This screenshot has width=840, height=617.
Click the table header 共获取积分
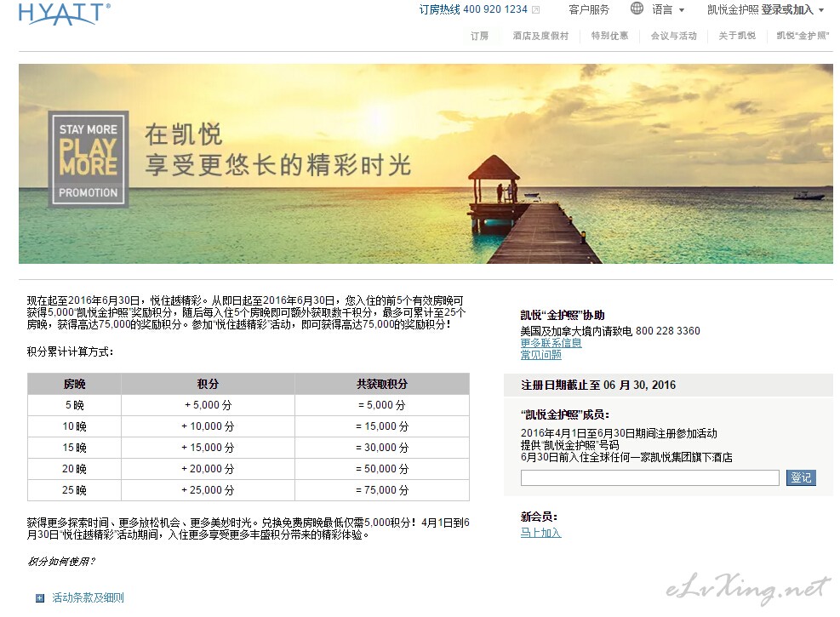[x=382, y=384]
